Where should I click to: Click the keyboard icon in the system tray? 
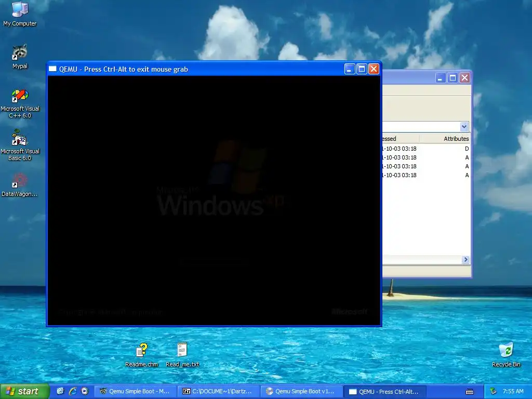click(x=470, y=392)
